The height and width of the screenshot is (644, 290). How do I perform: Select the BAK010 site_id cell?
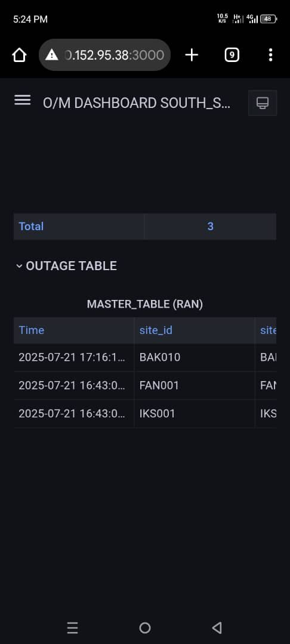click(x=195, y=357)
